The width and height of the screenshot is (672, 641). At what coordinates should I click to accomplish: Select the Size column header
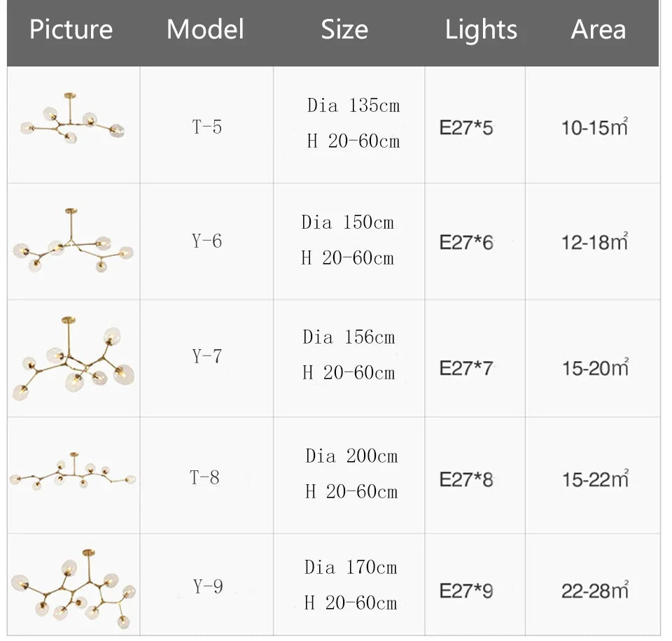click(x=344, y=29)
